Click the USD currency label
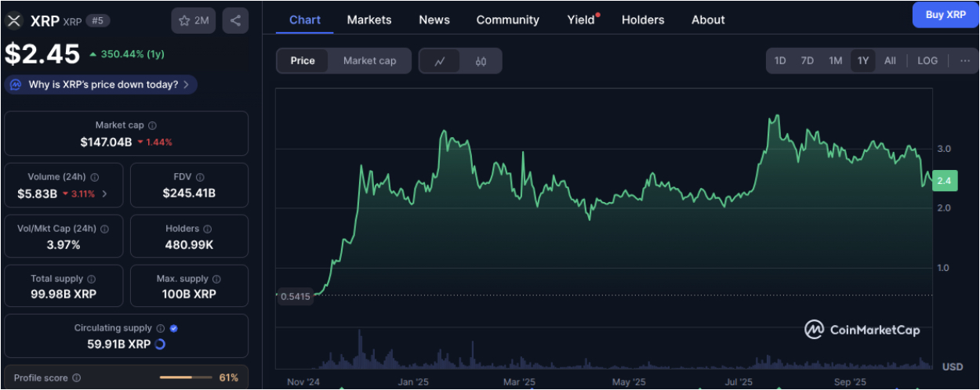This screenshot has width=980, height=390. (x=953, y=367)
